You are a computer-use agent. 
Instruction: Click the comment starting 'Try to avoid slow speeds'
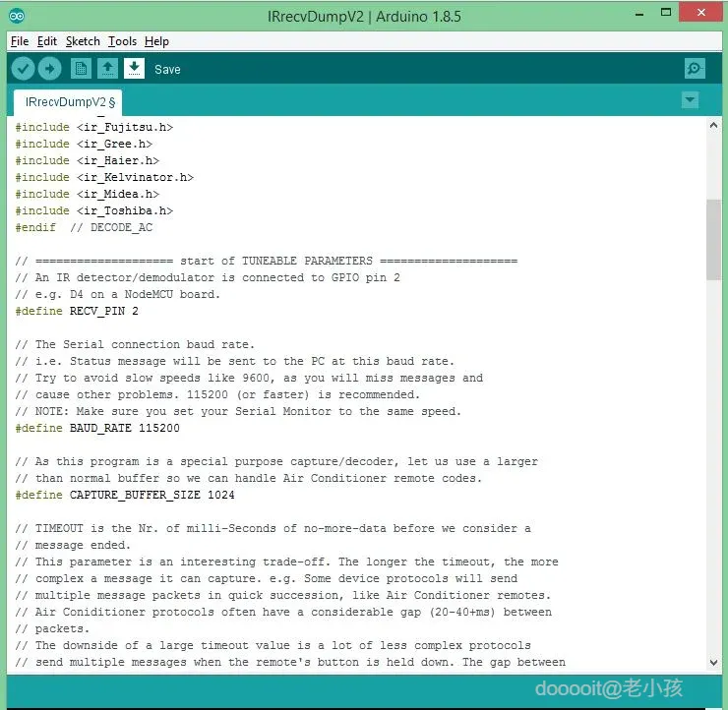tap(249, 378)
